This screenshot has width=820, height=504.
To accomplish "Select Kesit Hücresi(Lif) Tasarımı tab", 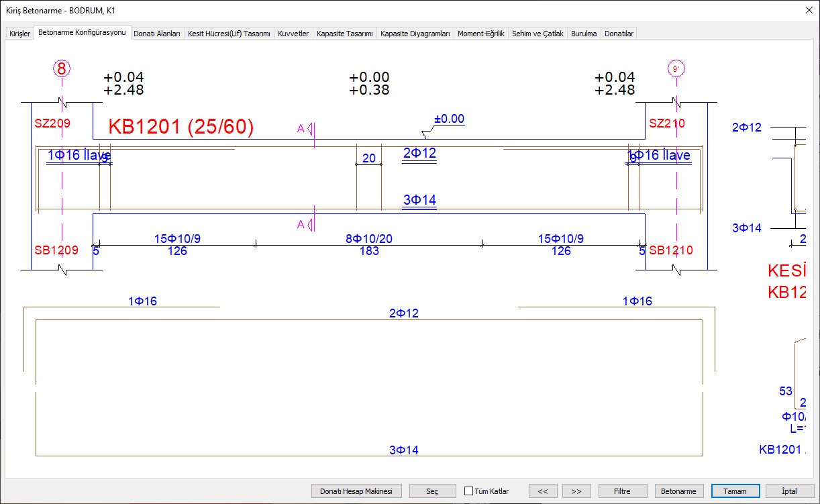I will coord(229,34).
